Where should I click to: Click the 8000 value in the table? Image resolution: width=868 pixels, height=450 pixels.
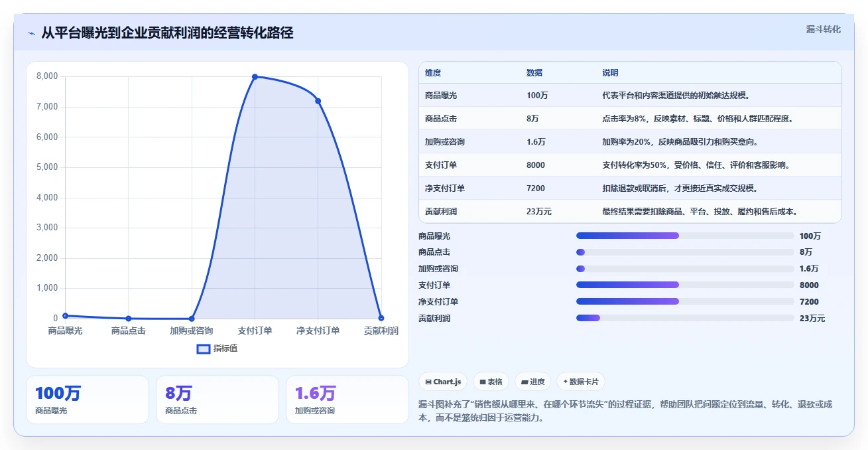click(536, 165)
